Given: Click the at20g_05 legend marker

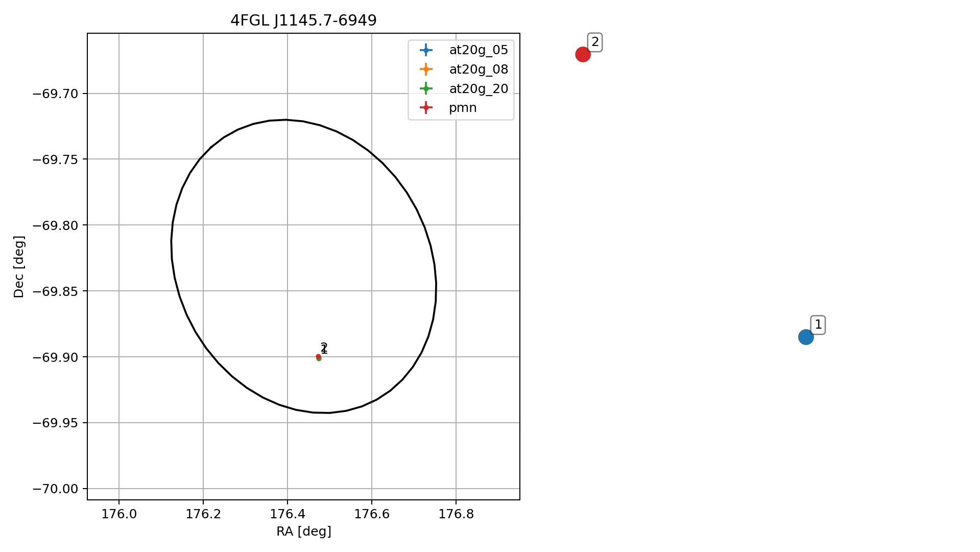Looking at the screenshot, I should pyautogui.click(x=426, y=50).
